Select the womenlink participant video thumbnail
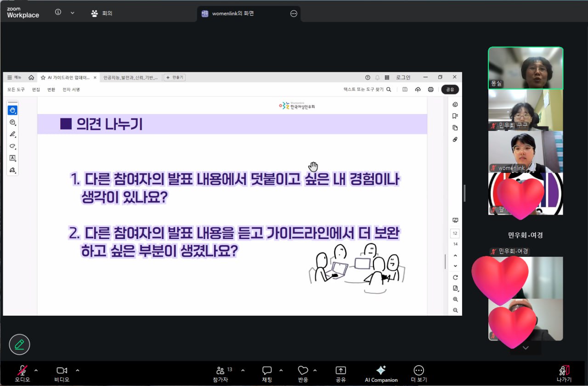This screenshot has height=386, width=588. pos(526,152)
